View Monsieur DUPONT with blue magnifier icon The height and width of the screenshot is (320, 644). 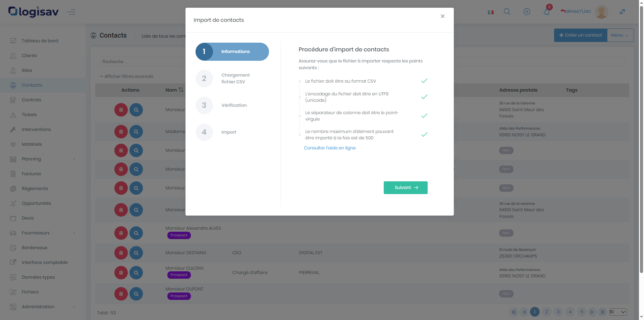136,294
